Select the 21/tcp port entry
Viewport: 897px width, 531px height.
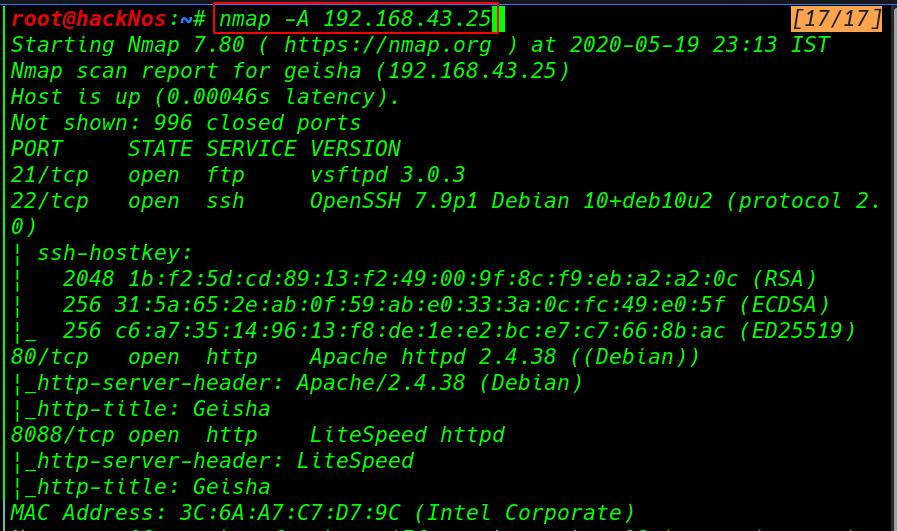[50, 175]
